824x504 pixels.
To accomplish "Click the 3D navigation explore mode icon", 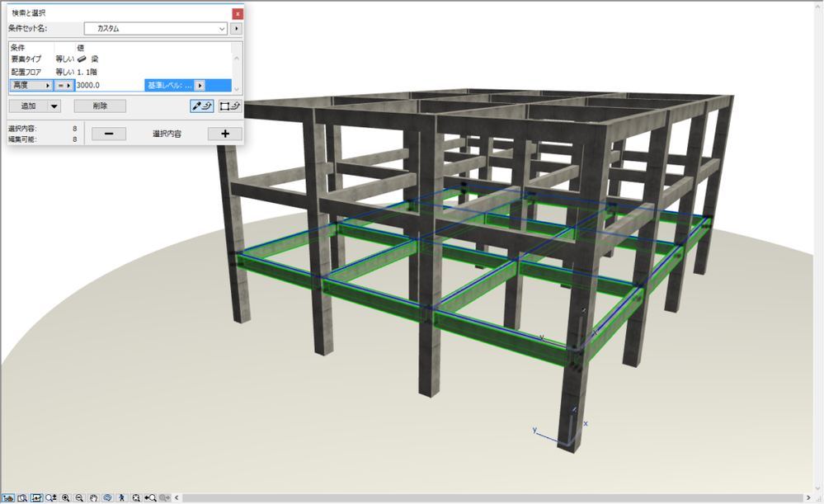I will pos(8,497).
